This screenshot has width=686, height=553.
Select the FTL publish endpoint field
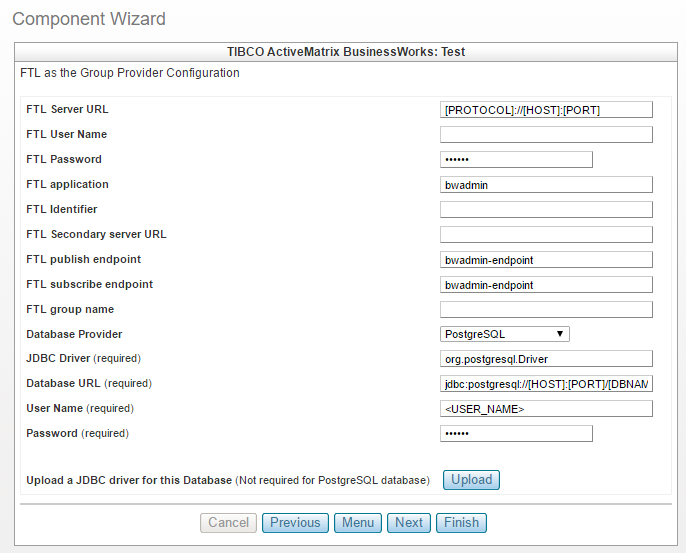tap(546, 260)
